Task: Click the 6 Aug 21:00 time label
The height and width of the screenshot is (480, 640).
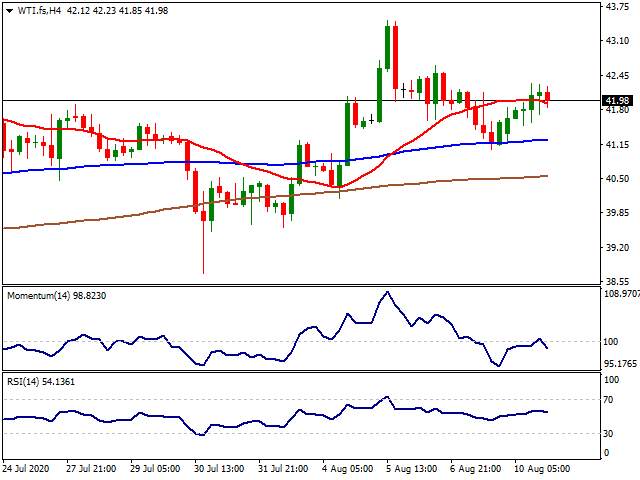Action: 475,469
